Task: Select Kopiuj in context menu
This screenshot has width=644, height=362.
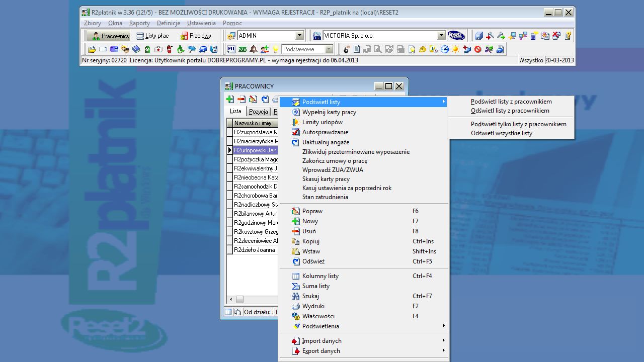Action: click(x=364, y=241)
